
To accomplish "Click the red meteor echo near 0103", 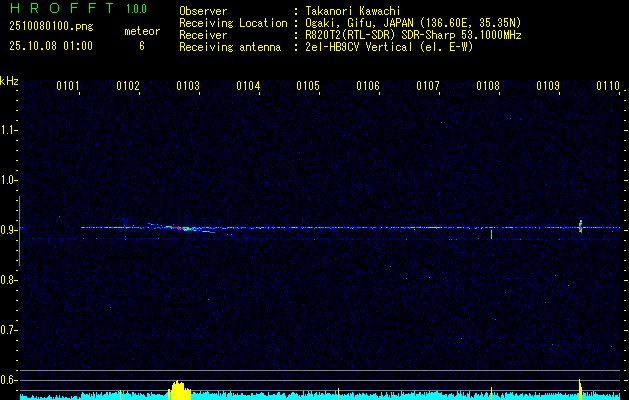I will (x=180, y=228).
